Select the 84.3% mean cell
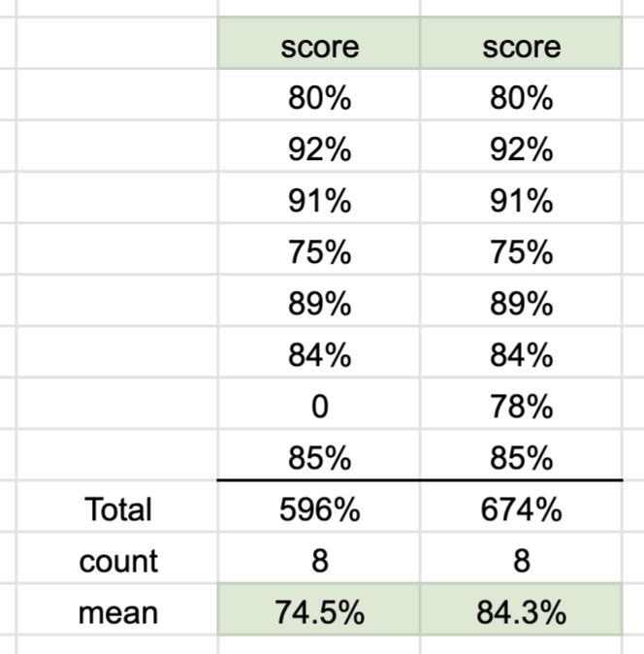Image resolution: width=644 pixels, height=654 pixels. click(x=521, y=609)
